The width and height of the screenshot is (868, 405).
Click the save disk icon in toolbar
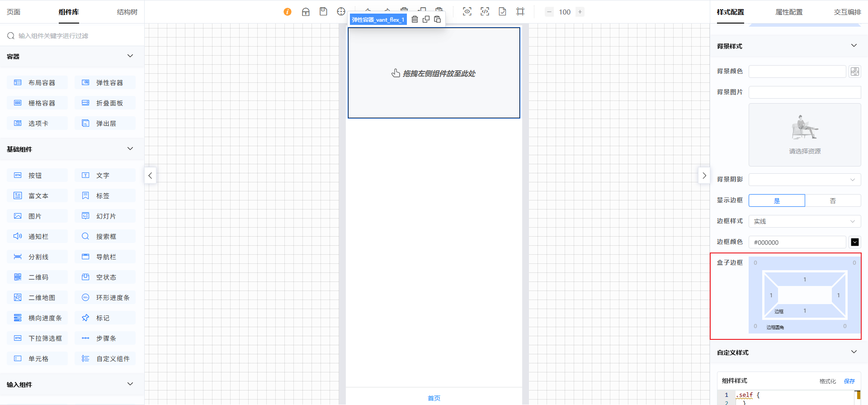(x=323, y=12)
